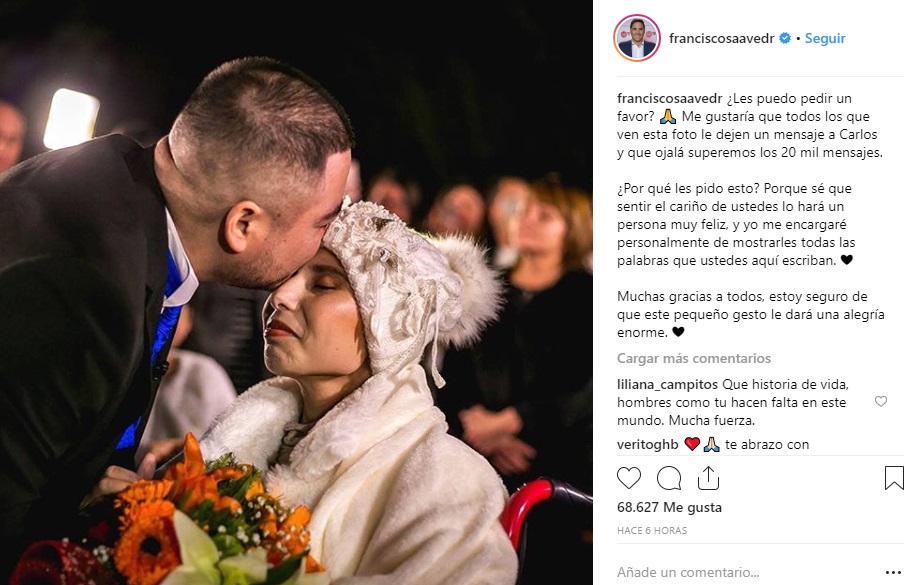Click the red heart emoji in veritoghb comment
The image size is (910, 585).
pyautogui.click(x=692, y=444)
